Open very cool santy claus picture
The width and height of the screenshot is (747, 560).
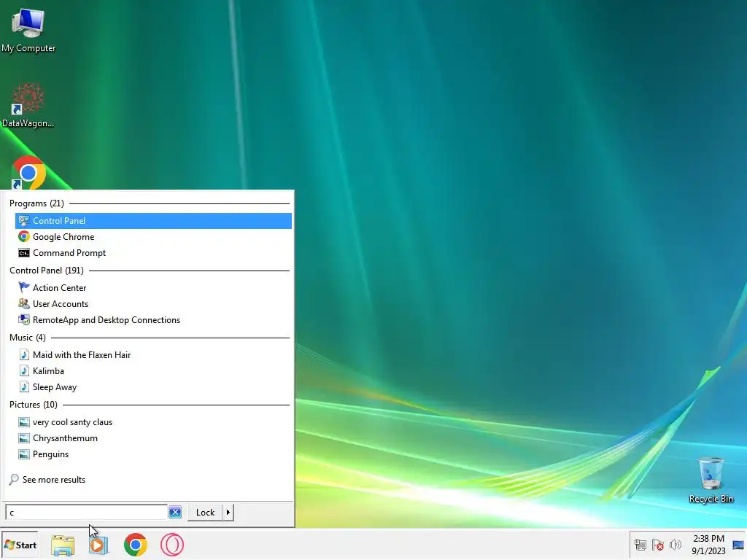(153, 422)
